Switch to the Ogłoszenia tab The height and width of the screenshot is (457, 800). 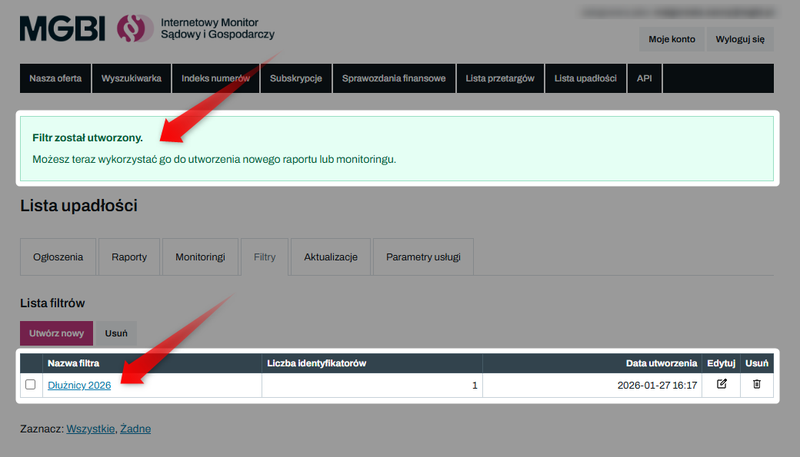(x=59, y=257)
